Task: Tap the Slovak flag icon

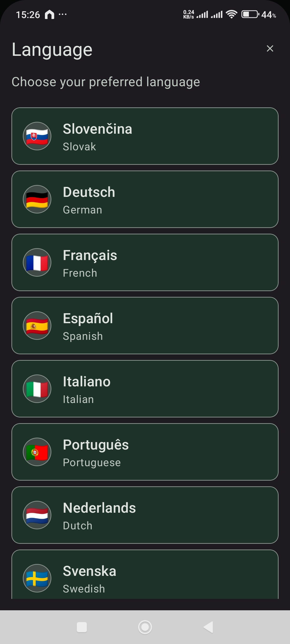Action: (37, 136)
